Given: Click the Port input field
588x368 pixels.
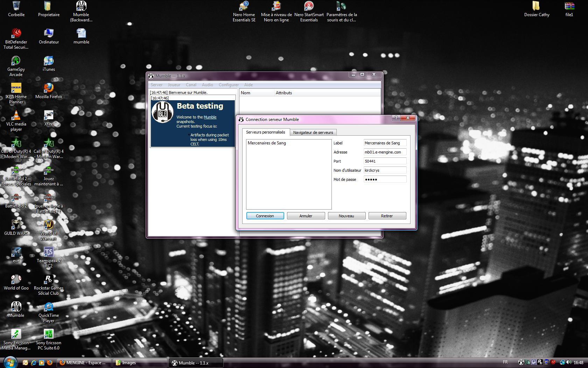Looking at the screenshot, I should pos(385,161).
